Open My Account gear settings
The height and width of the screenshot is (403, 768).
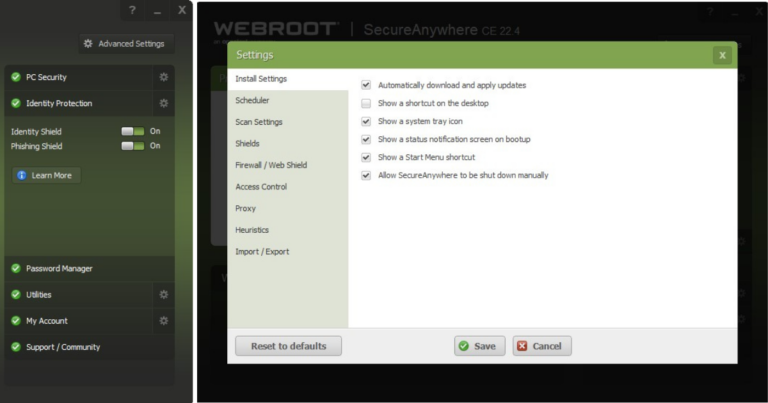coord(164,321)
